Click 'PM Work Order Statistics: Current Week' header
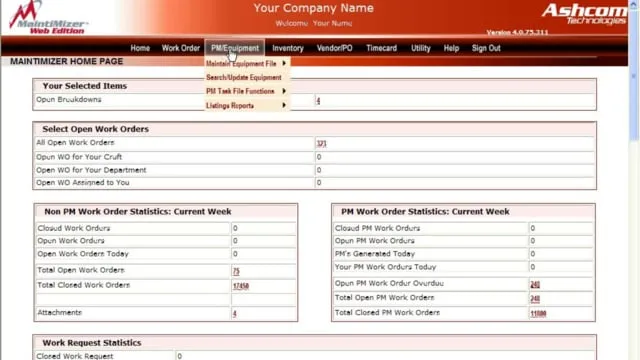Screen dimensions: 640x360 coord(425,211)
